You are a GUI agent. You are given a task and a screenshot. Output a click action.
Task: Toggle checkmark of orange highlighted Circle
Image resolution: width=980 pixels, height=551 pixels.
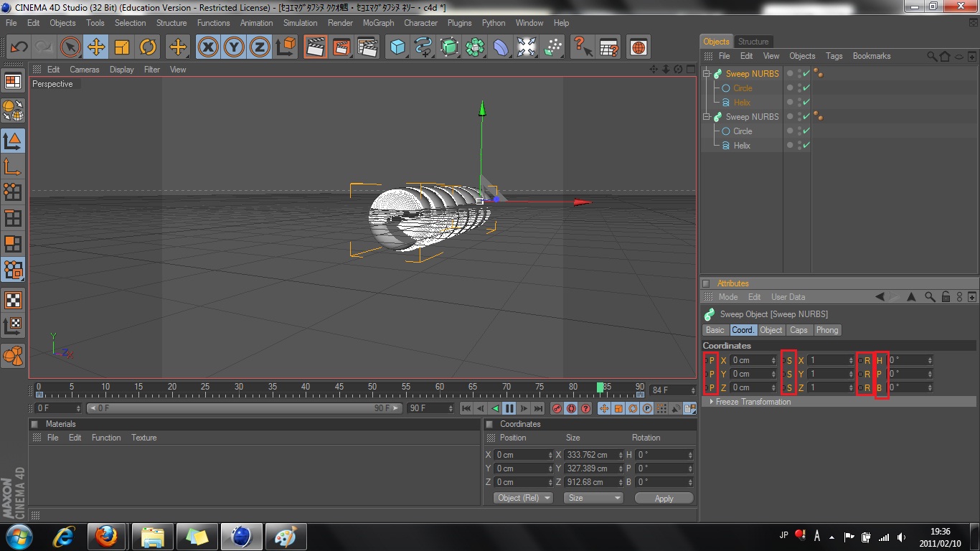click(806, 88)
